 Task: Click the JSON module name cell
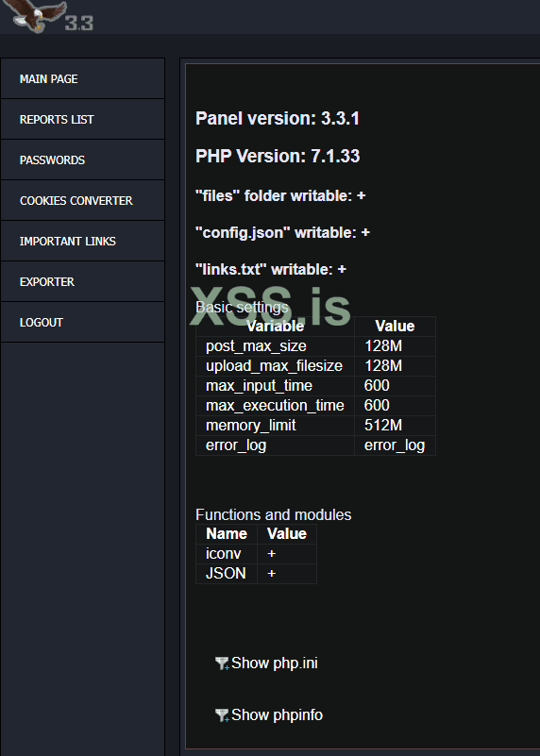[227, 574]
